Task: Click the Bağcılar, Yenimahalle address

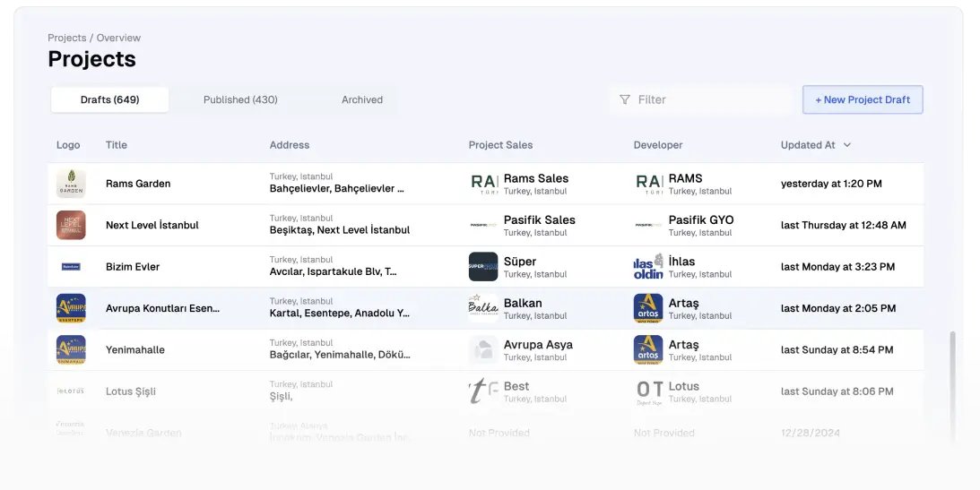Action: (x=340, y=355)
